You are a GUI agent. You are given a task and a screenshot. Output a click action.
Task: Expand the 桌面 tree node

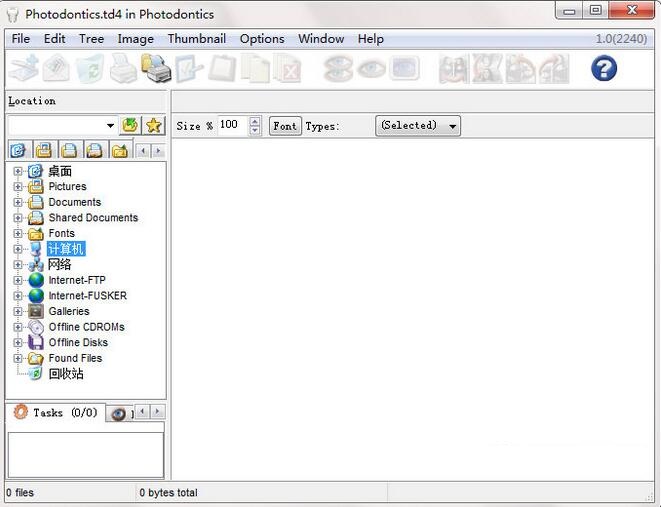point(18,171)
